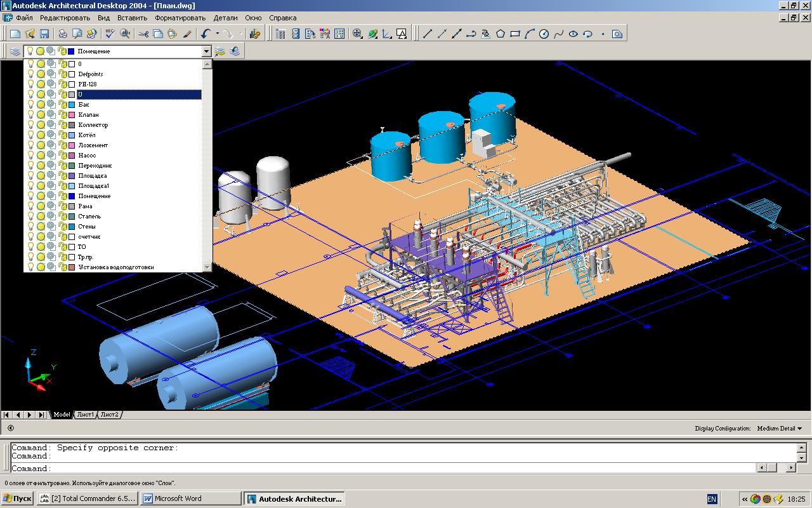Select the Ellipse drawing tool

click(x=573, y=34)
